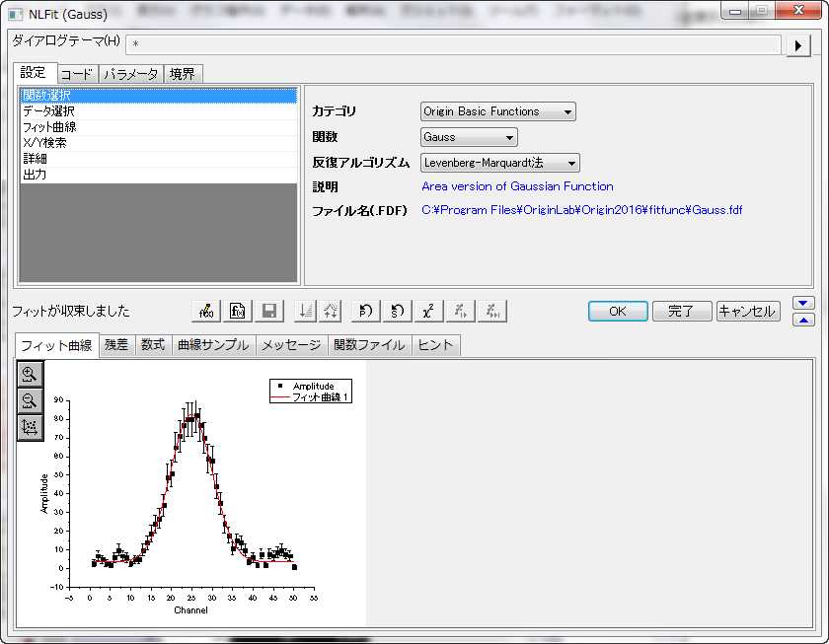The height and width of the screenshot is (644, 829).
Task: Click the キャンセル button
Action: pos(748,312)
